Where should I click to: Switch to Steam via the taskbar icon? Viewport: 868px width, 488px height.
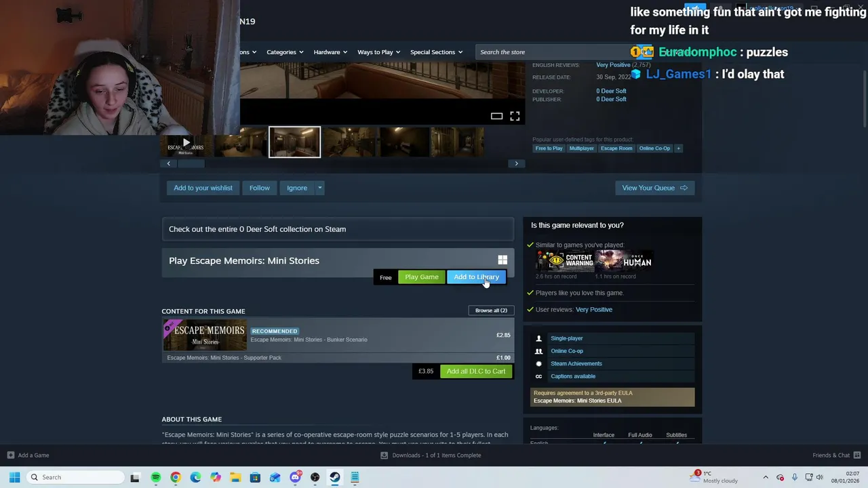(x=335, y=477)
